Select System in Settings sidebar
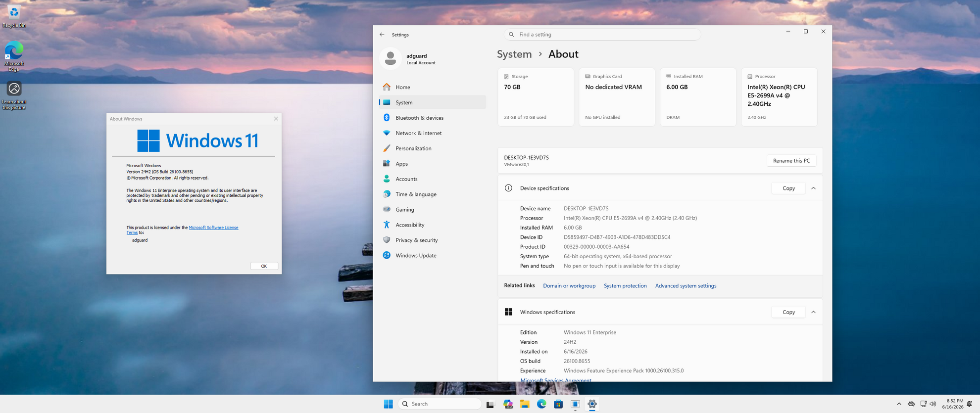The height and width of the screenshot is (413, 980). [432, 102]
